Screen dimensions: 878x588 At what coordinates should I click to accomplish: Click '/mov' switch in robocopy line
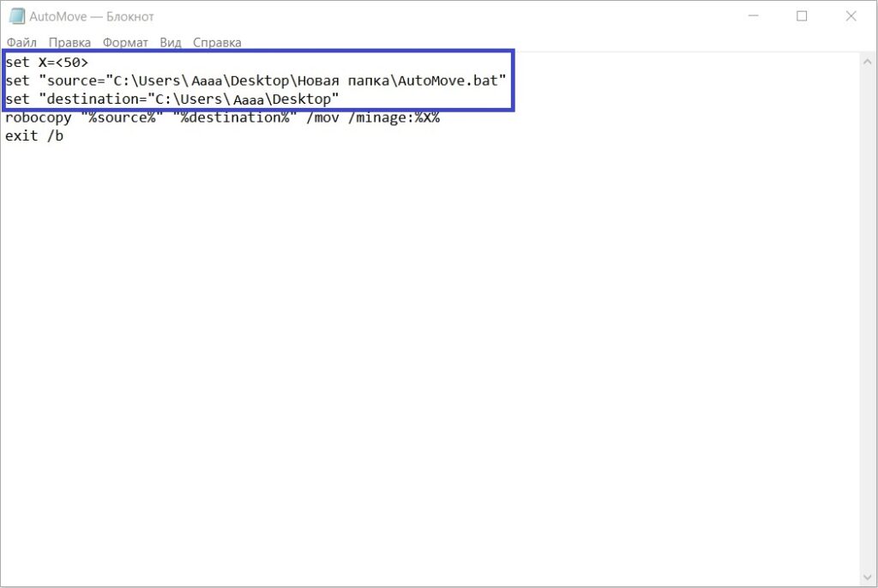(322, 117)
